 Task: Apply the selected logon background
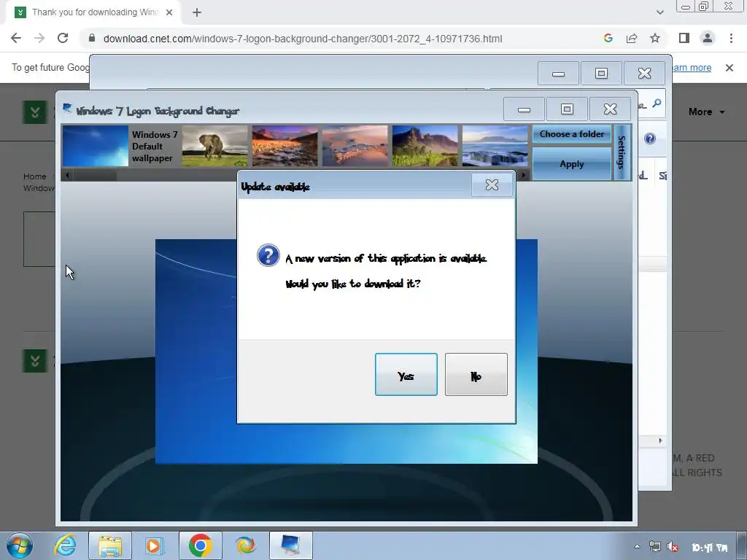tap(572, 164)
